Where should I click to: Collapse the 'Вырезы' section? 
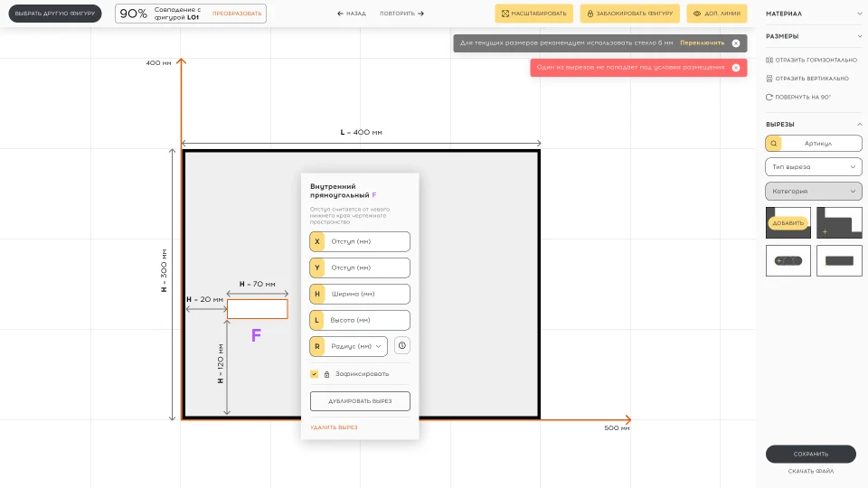click(814, 124)
